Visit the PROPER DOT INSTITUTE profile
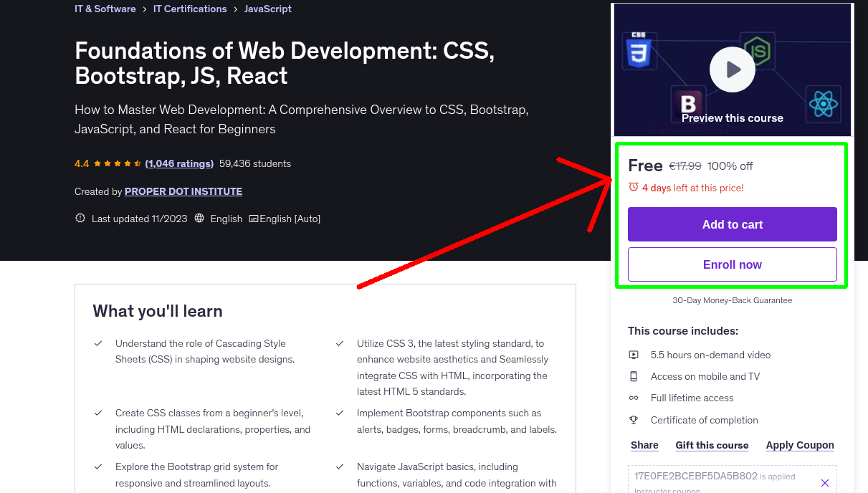Screen dimensions: 868x493 click(183, 191)
